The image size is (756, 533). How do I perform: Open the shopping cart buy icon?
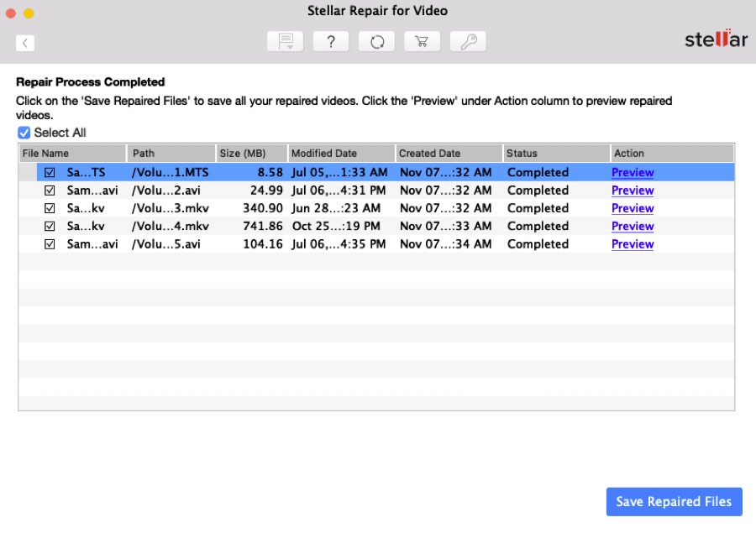pos(422,42)
